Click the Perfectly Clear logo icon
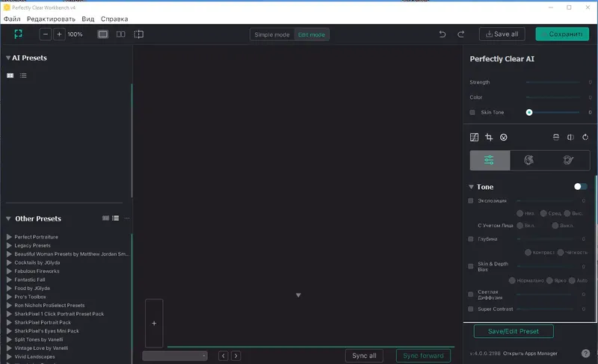 pos(18,34)
